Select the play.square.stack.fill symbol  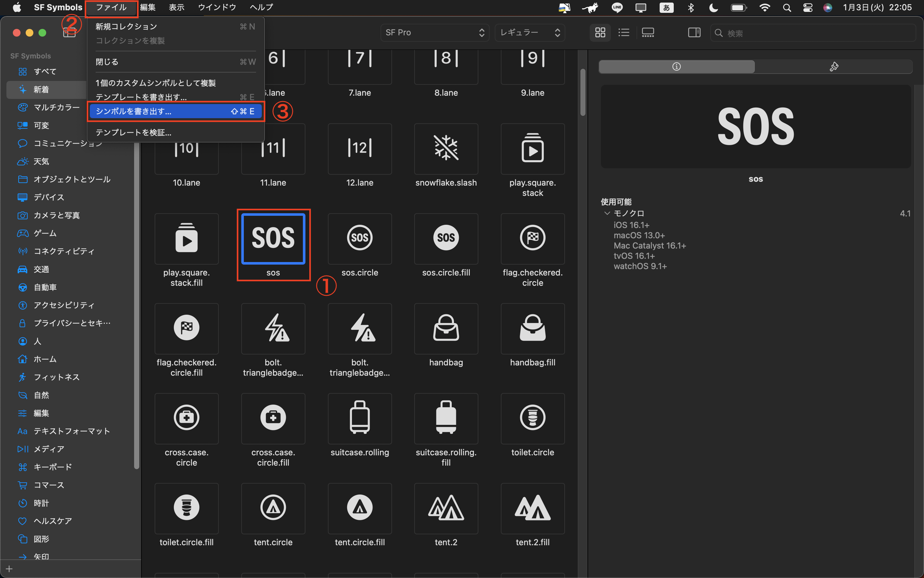(186, 239)
